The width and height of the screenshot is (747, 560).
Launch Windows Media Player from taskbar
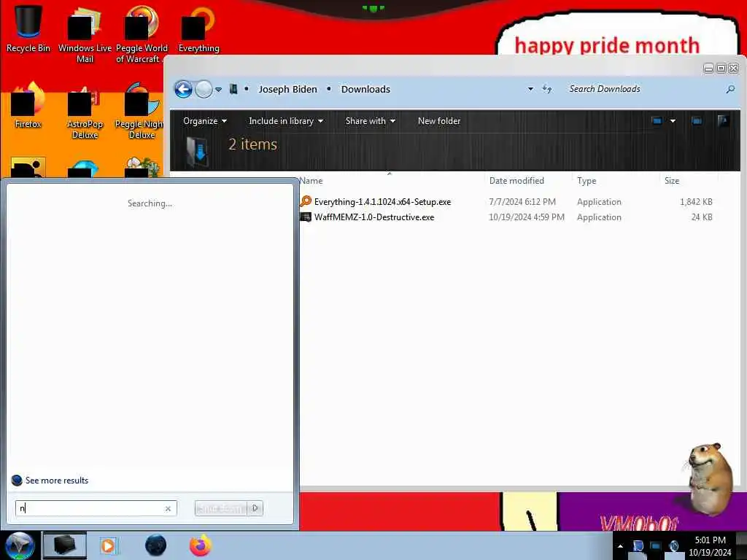click(108, 545)
